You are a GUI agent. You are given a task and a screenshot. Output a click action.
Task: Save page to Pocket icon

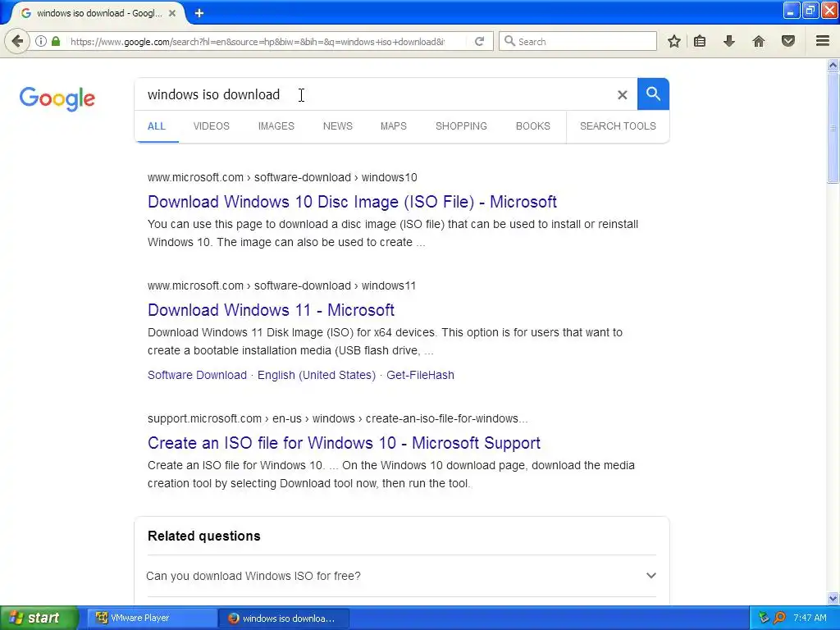click(788, 41)
